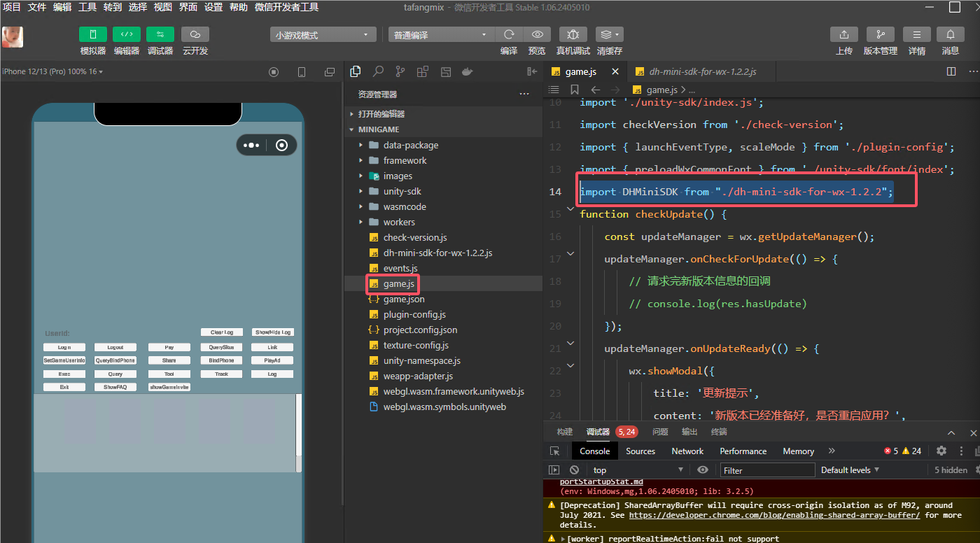
Task: Split the editor right
Action: [x=951, y=71]
